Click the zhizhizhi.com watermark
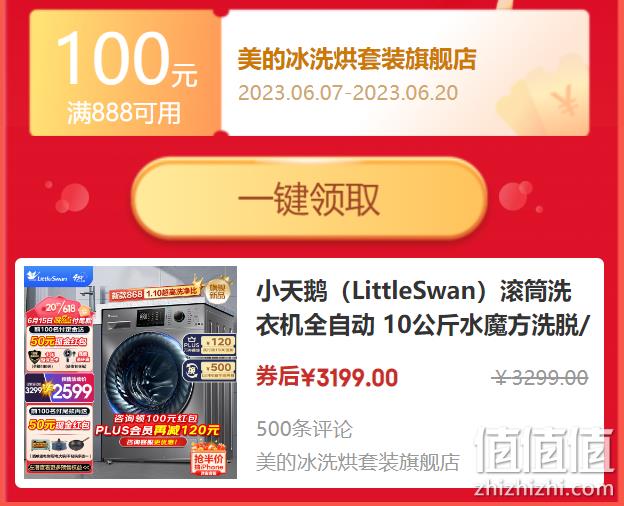624x506 pixels. tap(544, 489)
